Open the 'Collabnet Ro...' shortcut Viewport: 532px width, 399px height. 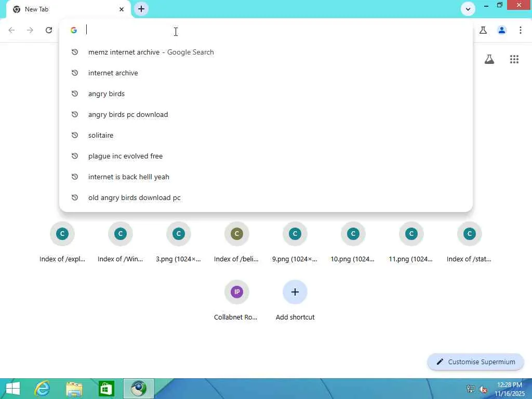coord(236,301)
